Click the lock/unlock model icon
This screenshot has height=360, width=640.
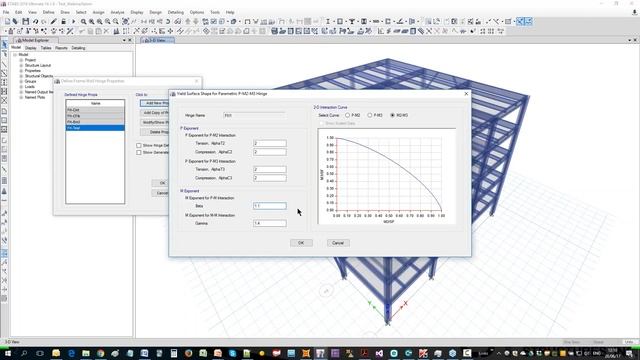(x=63, y=21)
